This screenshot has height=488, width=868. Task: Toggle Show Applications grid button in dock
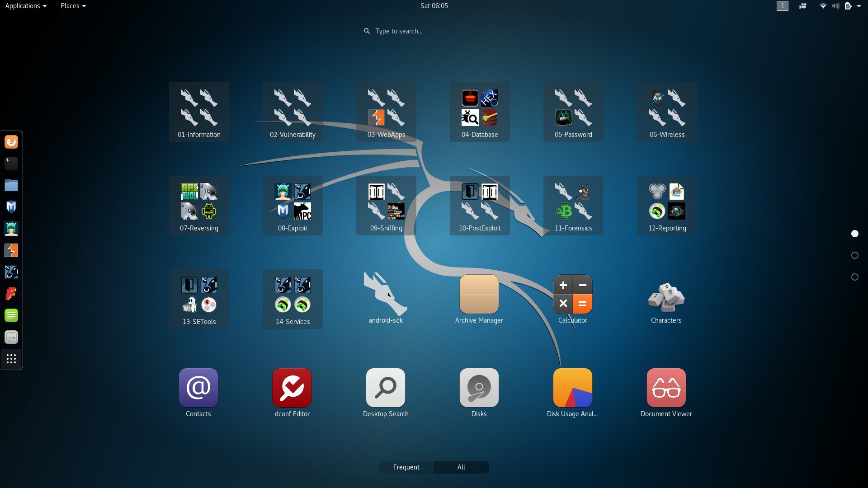pyautogui.click(x=11, y=359)
